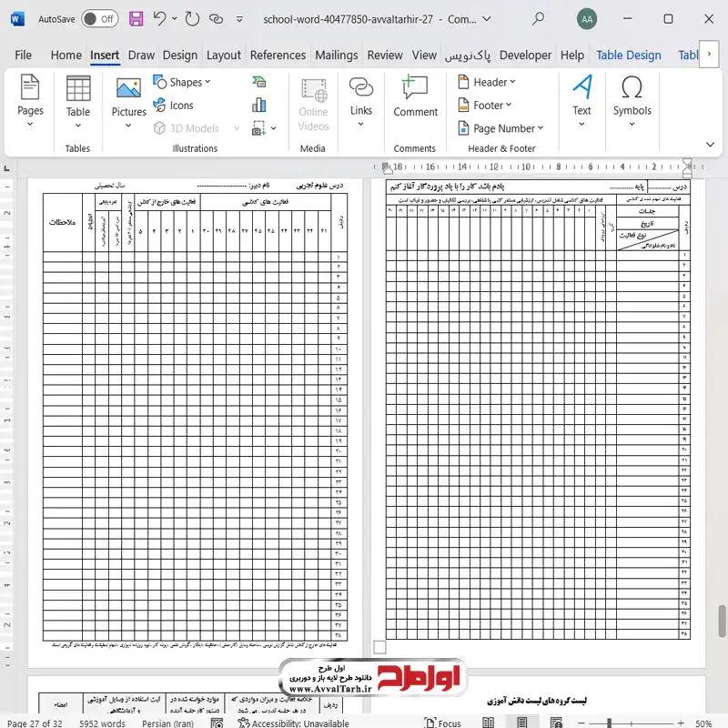This screenshot has height=728, width=728.
Task: Switch to the Draw tab
Action: coord(141,56)
